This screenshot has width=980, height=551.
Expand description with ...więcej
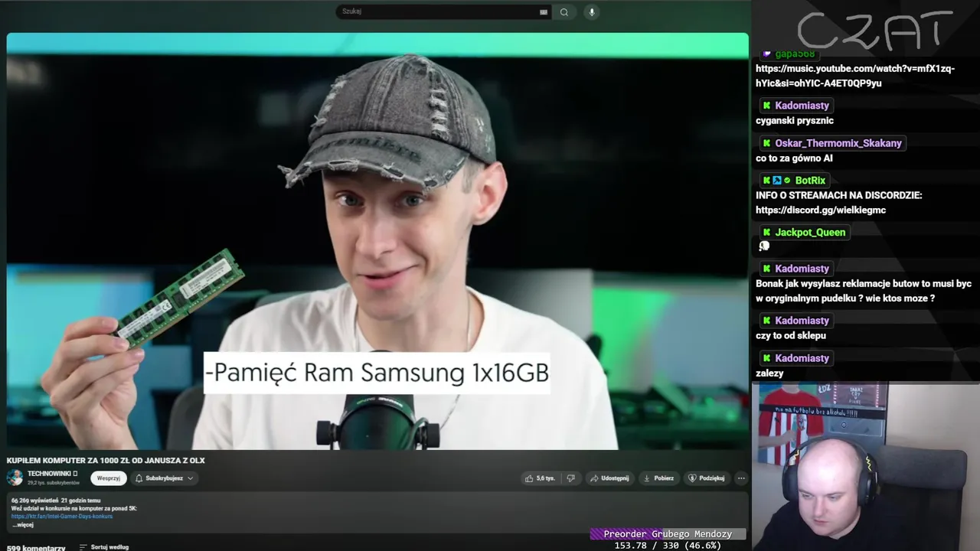click(22, 525)
